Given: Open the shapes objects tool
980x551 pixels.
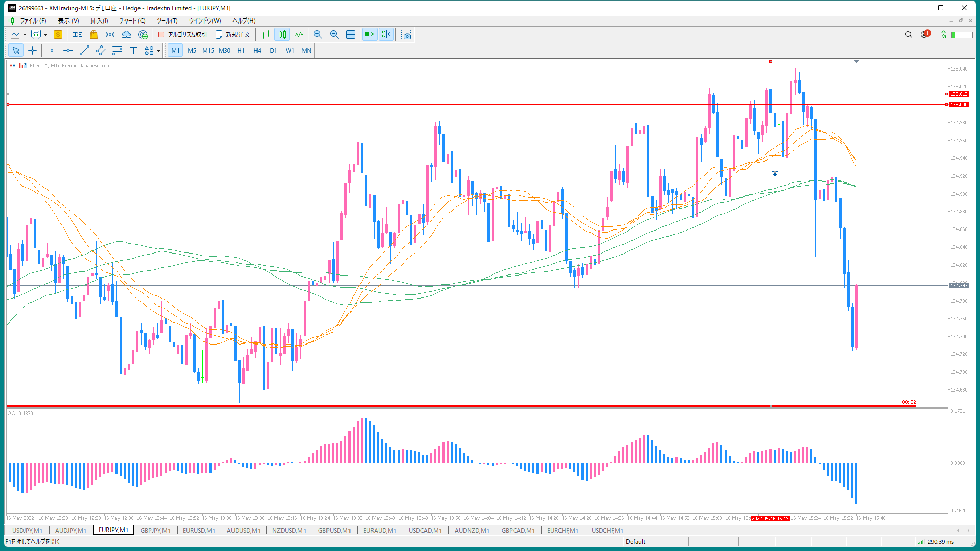Looking at the screenshot, I should point(149,50).
